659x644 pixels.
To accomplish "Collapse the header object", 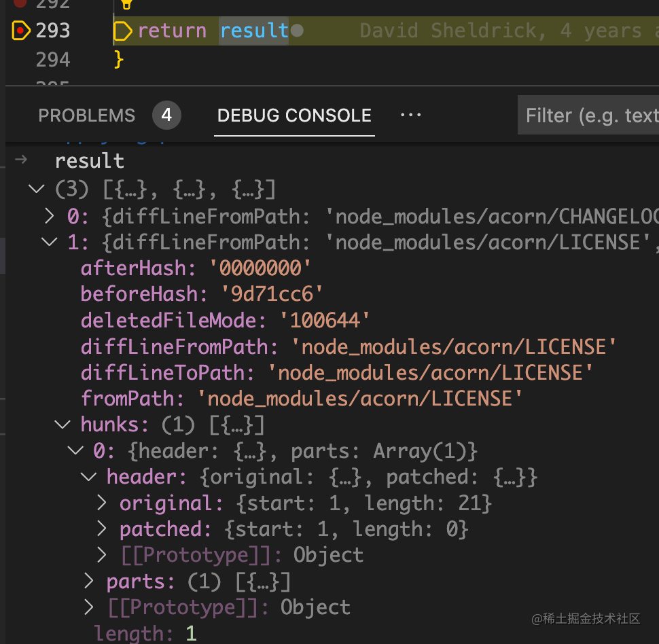I will pos(89,477).
